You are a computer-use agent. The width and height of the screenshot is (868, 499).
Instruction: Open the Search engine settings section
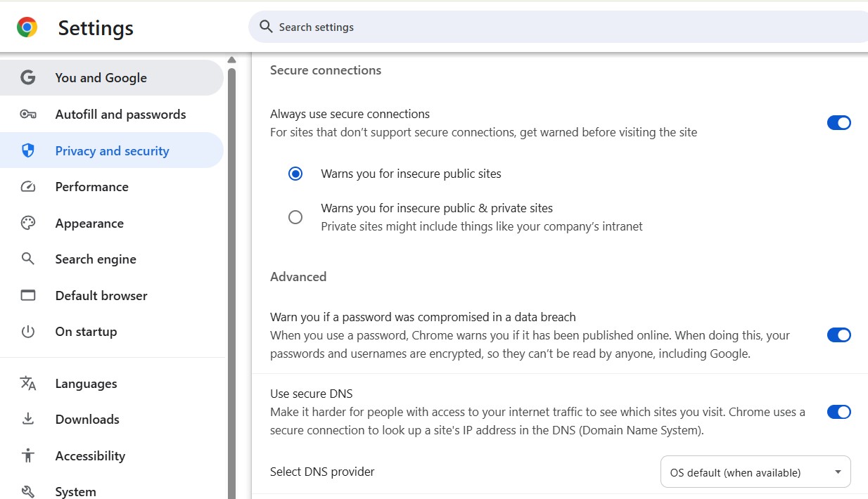tap(96, 259)
